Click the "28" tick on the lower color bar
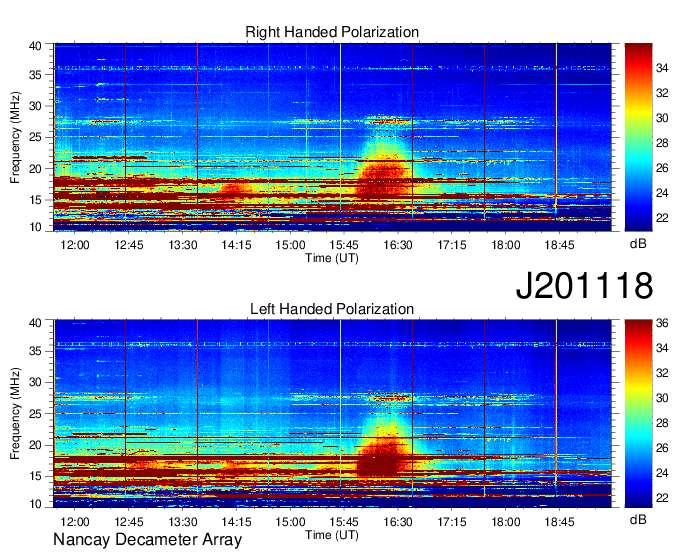Image resolution: width=680 pixels, height=552 pixels. [x=662, y=423]
